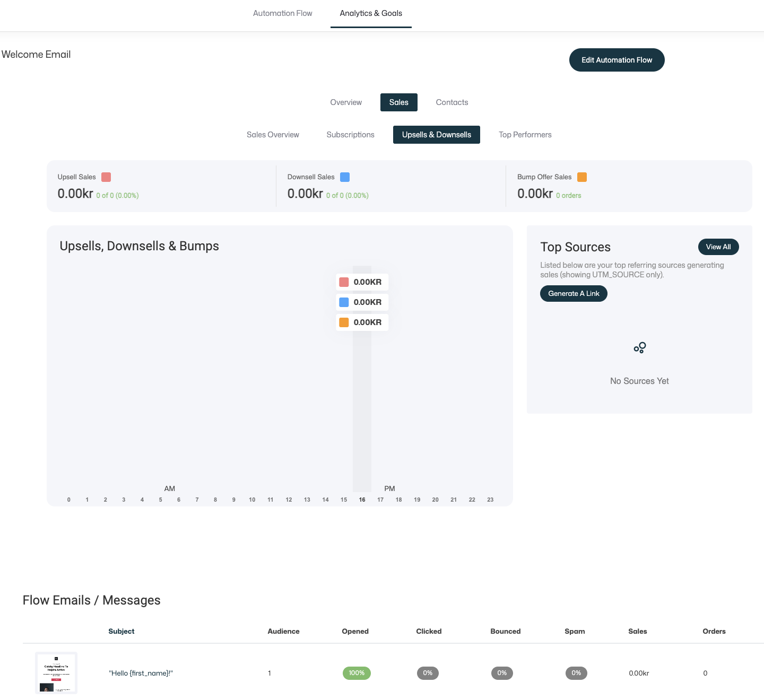Go to Top Performers sub-tab
This screenshot has height=700, width=764.
coord(525,135)
